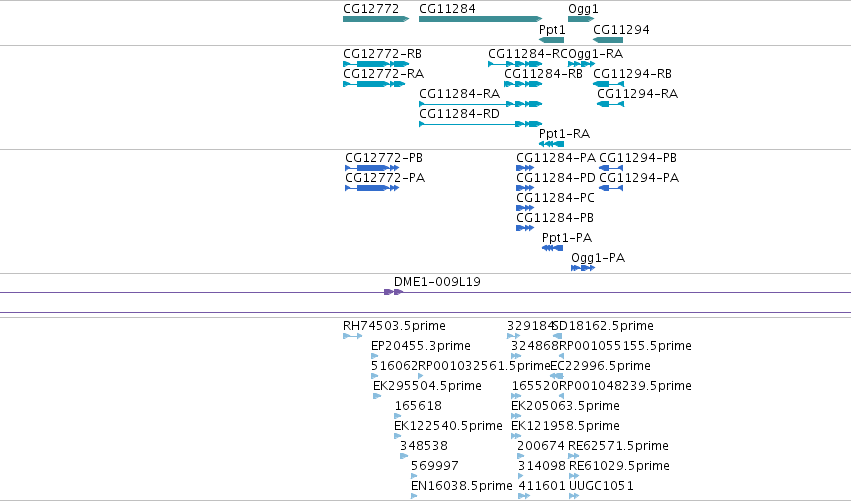Select transcript Ogg1-RA
Image resolution: width=851 pixels, height=501 pixels.
pos(596,54)
